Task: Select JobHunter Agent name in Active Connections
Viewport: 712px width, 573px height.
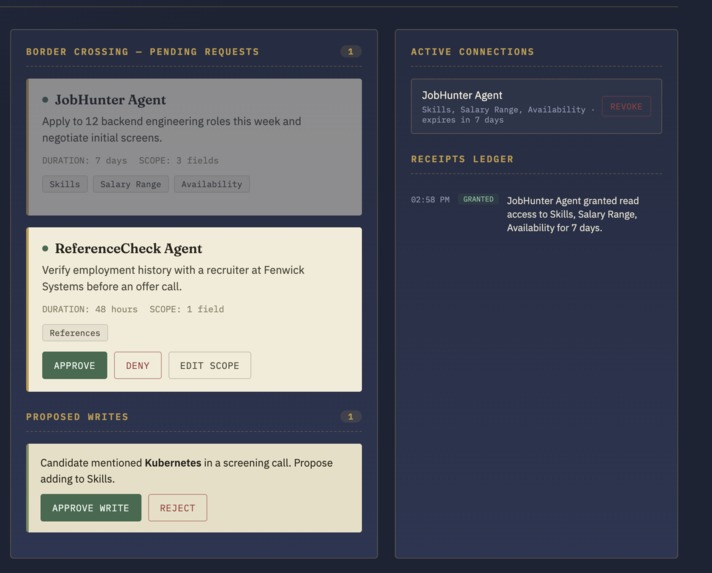Action: (x=462, y=95)
